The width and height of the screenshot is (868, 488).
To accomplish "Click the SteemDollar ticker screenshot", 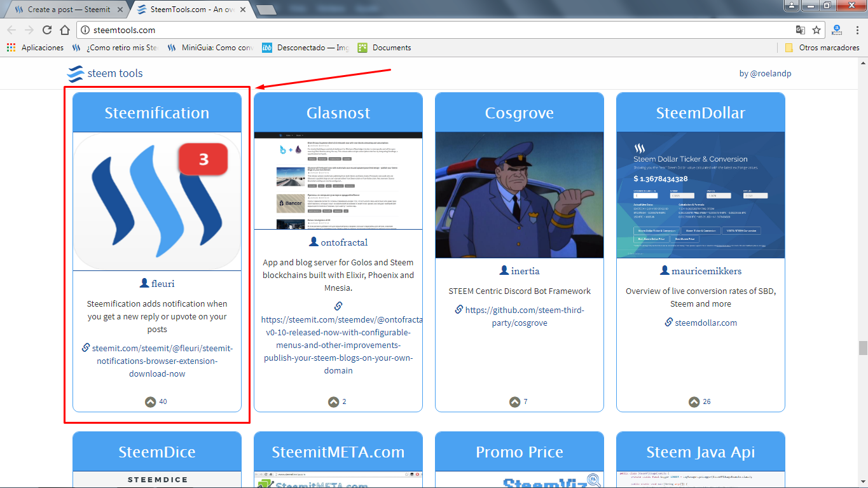I will [x=701, y=195].
